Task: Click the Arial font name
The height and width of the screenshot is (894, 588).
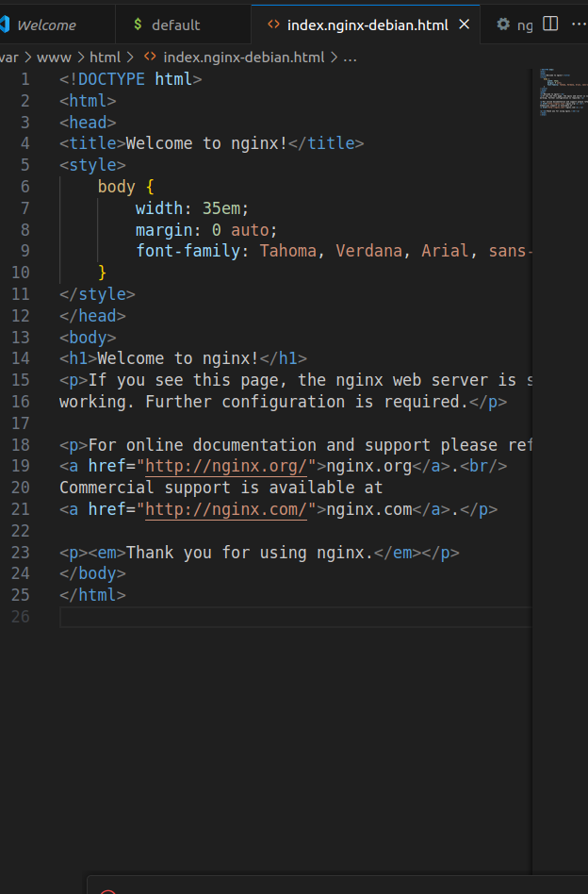Action: [x=445, y=252]
